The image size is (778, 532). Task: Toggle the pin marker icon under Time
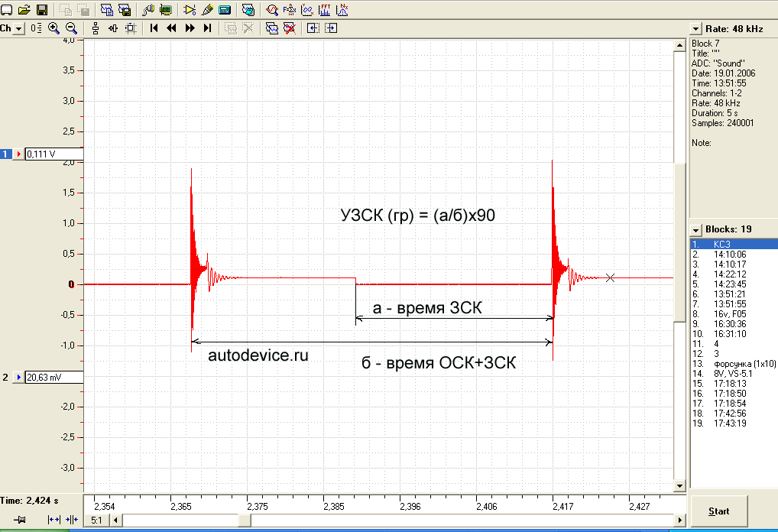coord(20,520)
